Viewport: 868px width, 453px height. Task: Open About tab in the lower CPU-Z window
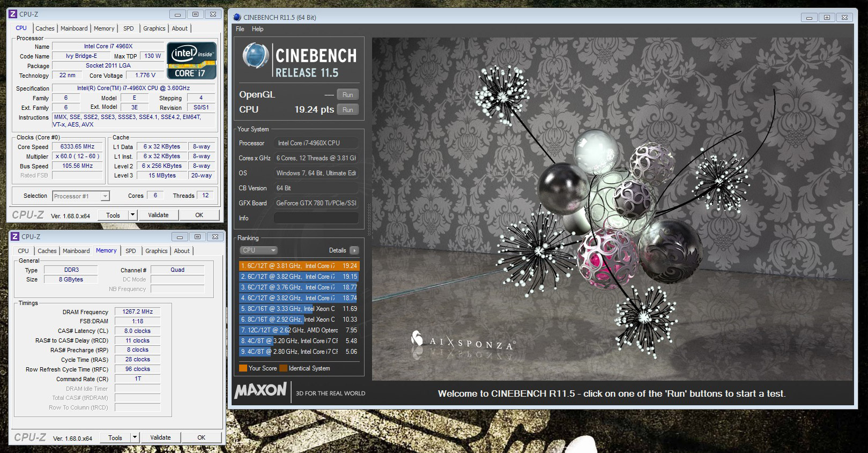182,251
